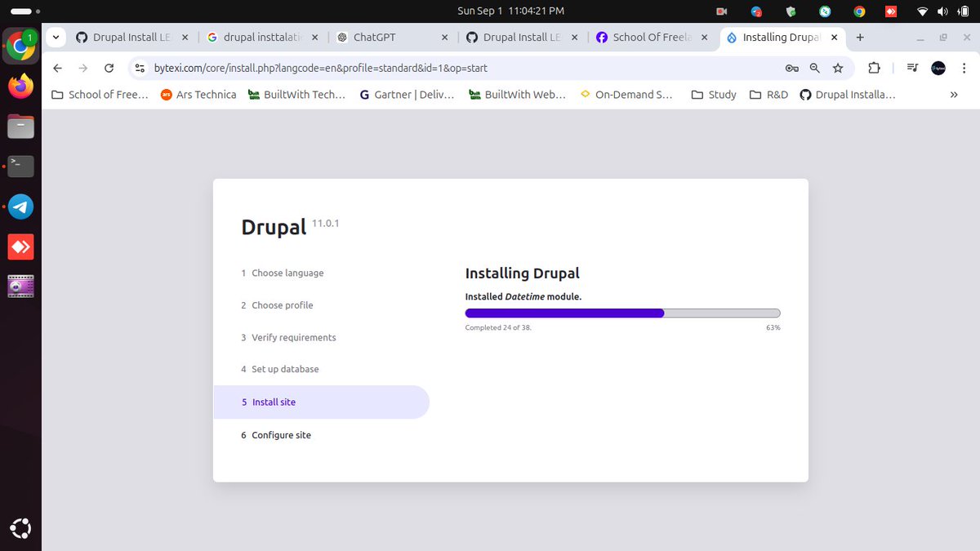Click the Configure site step
Image resolution: width=980 pixels, height=551 pixels.
click(x=276, y=435)
